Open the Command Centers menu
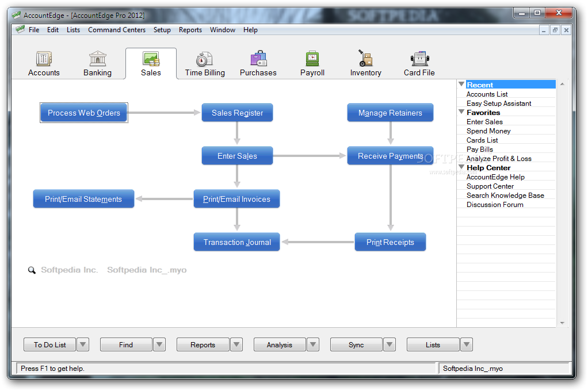 117,30
